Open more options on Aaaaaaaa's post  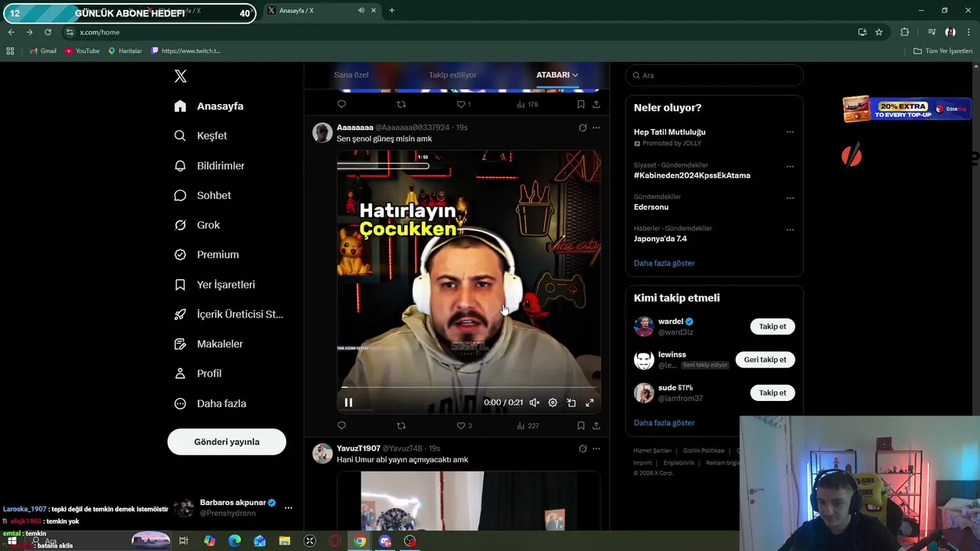point(596,128)
